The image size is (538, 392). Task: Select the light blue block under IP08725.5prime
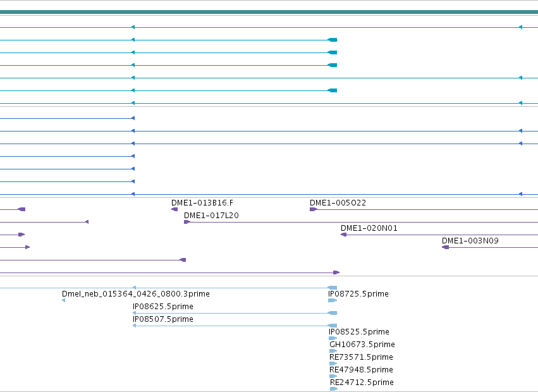333,300
